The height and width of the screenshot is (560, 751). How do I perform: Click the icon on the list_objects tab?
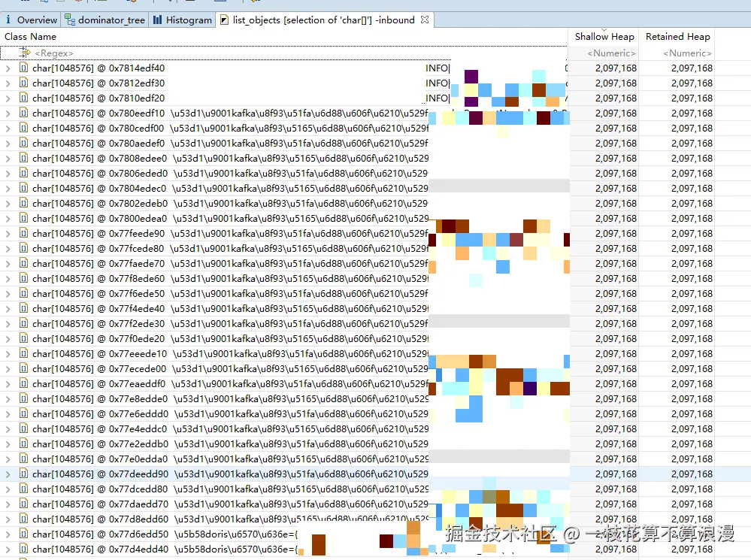pyautogui.click(x=224, y=20)
